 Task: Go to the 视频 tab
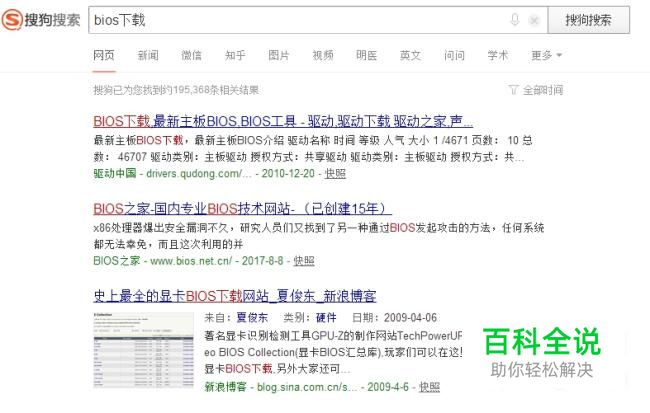tap(323, 55)
